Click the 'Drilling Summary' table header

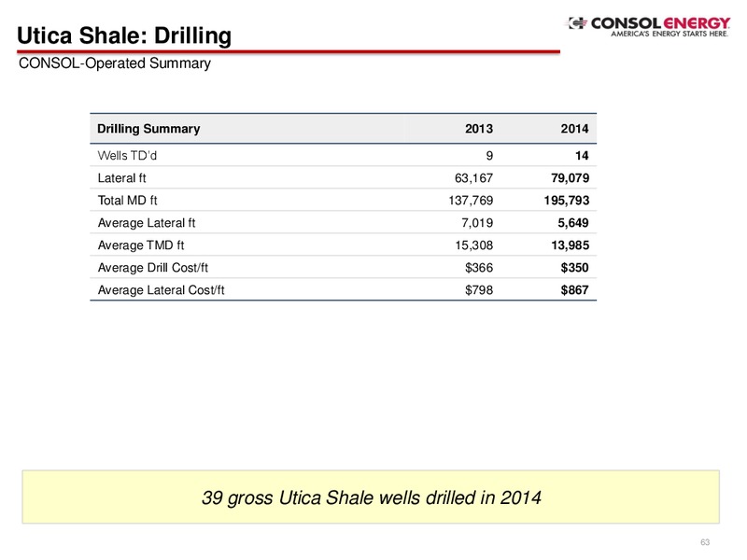(x=148, y=129)
